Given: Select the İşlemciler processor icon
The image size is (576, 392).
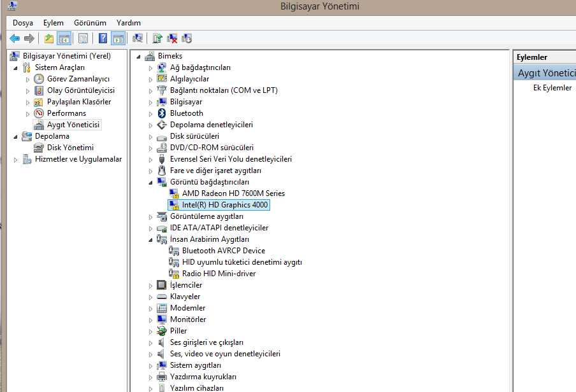Looking at the screenshot, I should click(162, 285).
